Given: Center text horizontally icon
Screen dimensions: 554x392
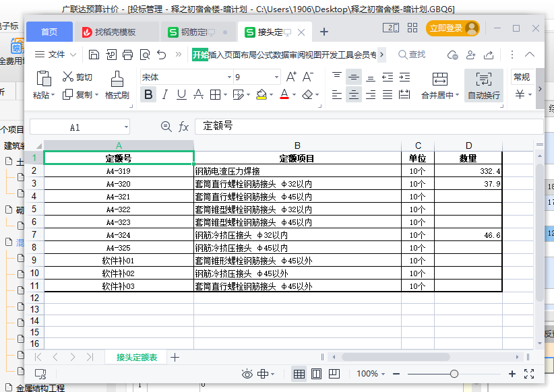Looking at the screenshot, I should click(354, 95).
